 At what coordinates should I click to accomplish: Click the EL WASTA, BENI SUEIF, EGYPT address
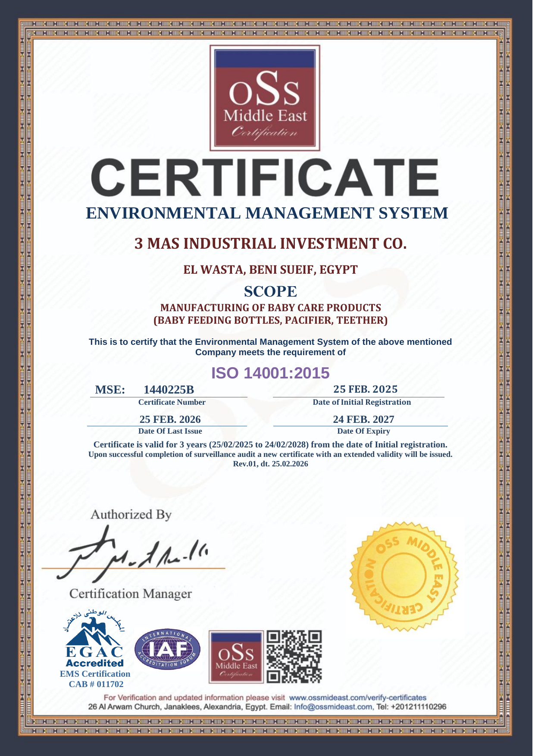click(271, 270)
